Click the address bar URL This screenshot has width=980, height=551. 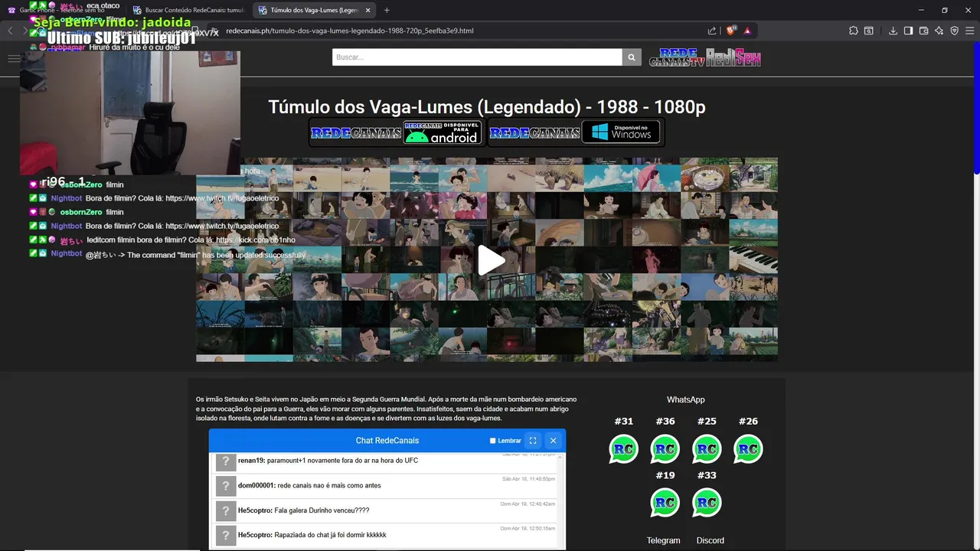coord(350,31)
